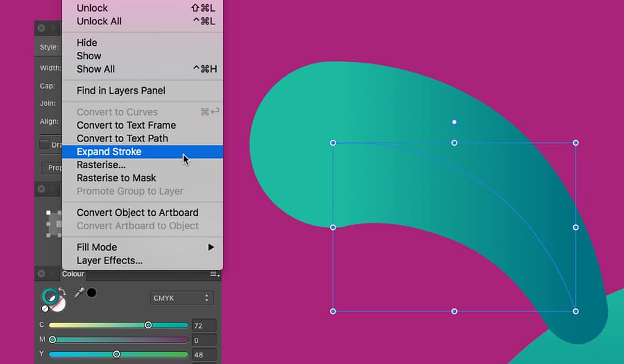This screenshot has height=364, width=624.
Task: Click the small no-colour circle icon
Action: tap(45, 309)
